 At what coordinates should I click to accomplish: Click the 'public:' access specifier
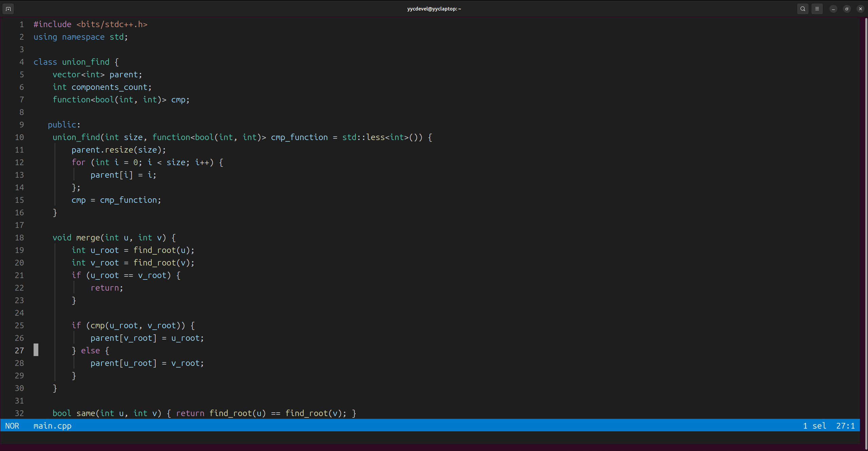point(64,125)
